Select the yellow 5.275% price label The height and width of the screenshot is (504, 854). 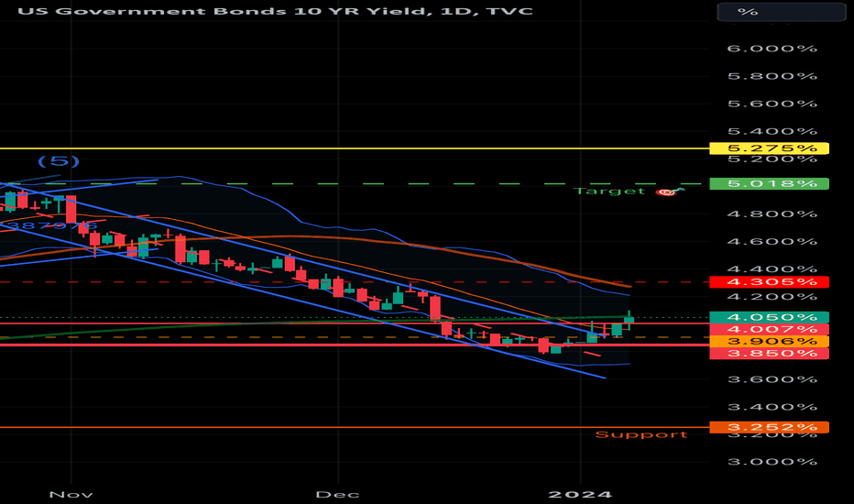coord(769,148)
